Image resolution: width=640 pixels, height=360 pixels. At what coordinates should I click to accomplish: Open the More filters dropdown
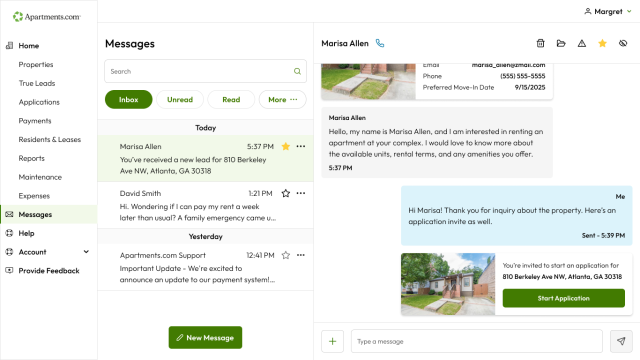(x=282, y=100)
